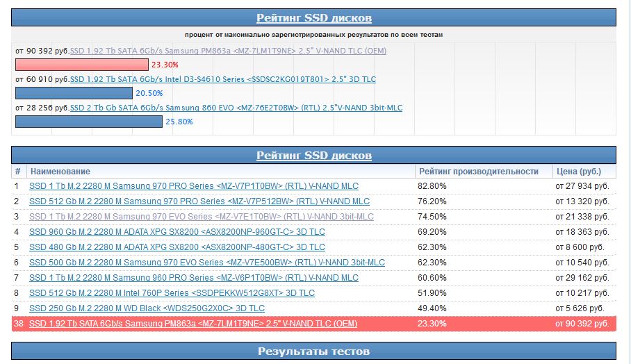This screenshot has width=631, height=364.
Task: Select the 51.90% rating value
Action: (432, 293)
